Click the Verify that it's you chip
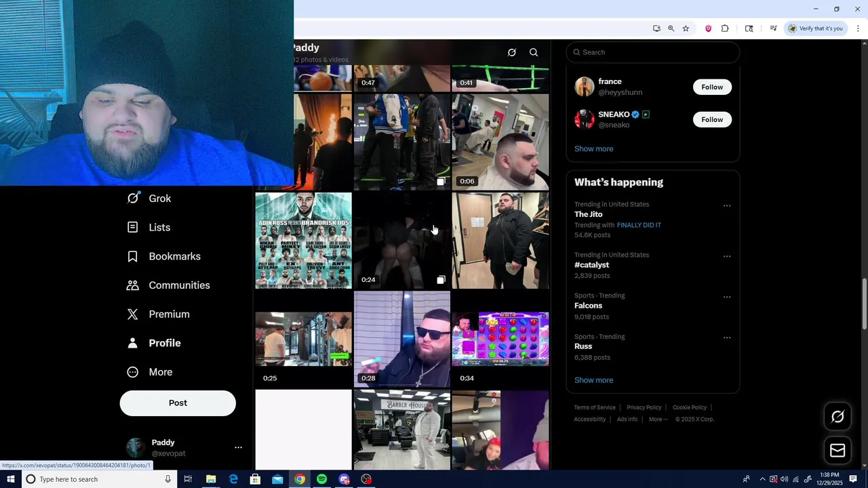 (815, 28)
